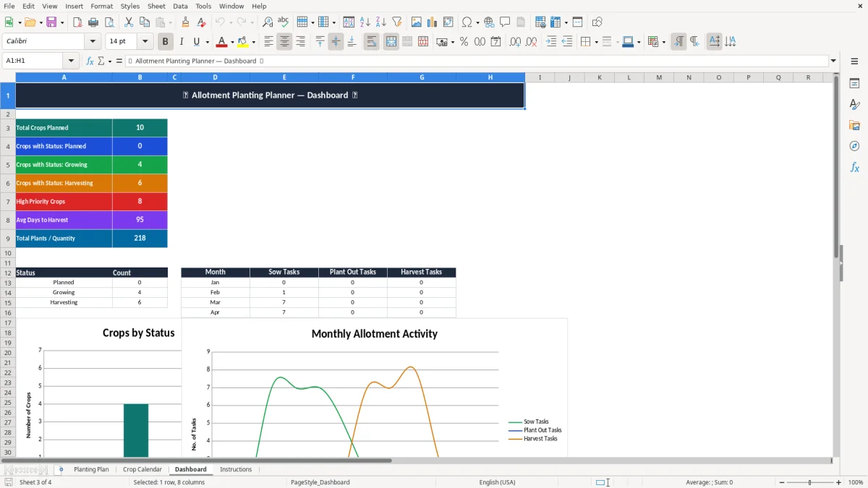Click the Export as PDF icon
868x488 pixels.
(x=77, y=22)
